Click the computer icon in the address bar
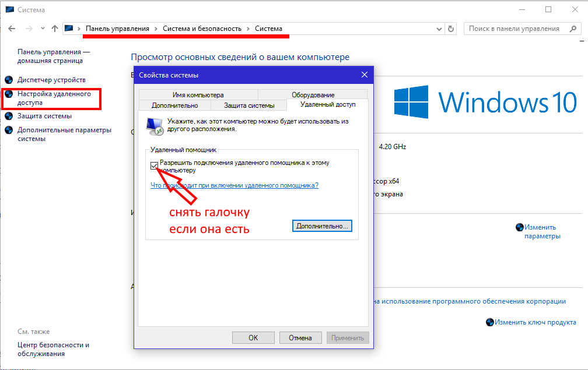This screenshot has height=370, width=588. click(x=69, y=29)
